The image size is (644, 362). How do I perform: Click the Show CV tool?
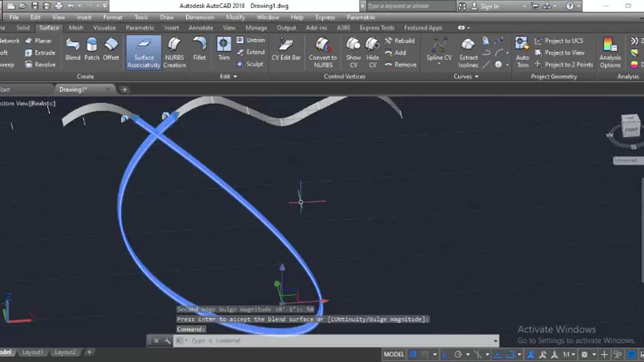tap(353, 53)
